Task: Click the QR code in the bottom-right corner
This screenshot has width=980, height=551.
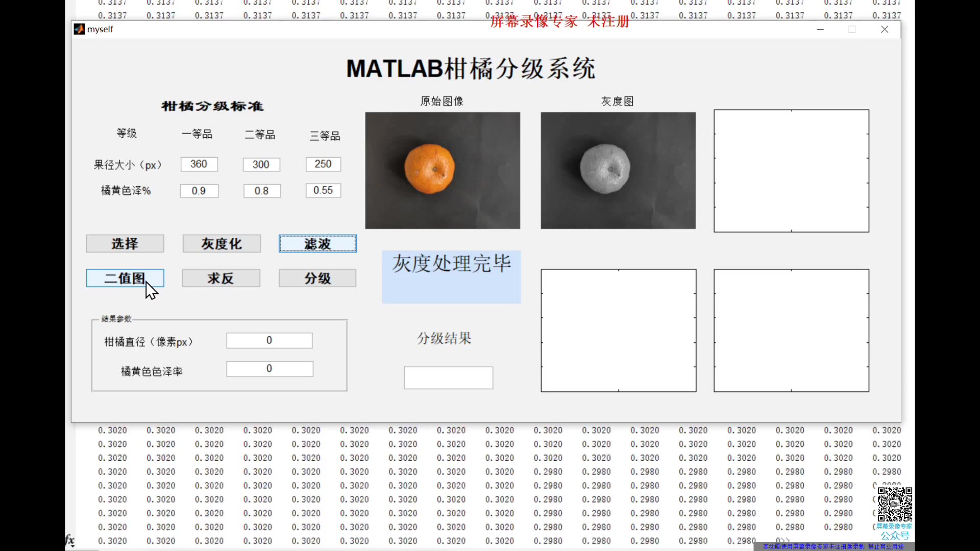Action: tap(895, 504)
